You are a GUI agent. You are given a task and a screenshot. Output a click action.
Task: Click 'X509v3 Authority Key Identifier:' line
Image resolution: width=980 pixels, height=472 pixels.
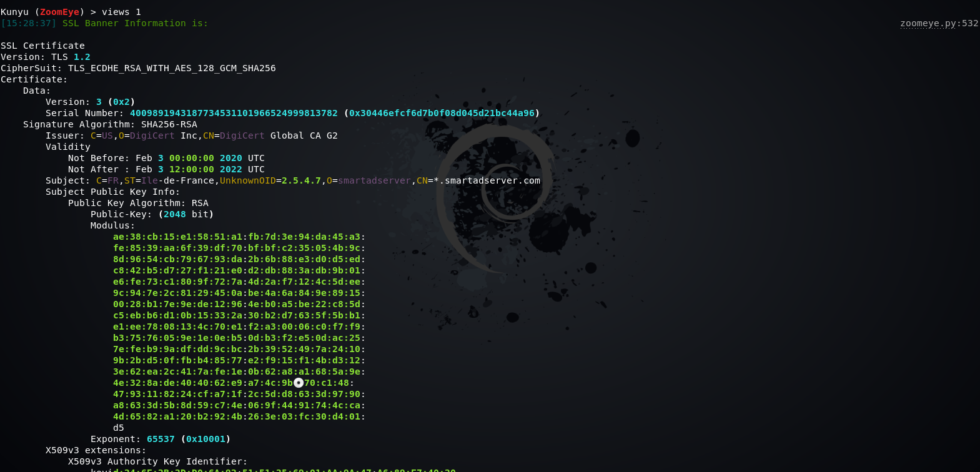coord(158,461)
